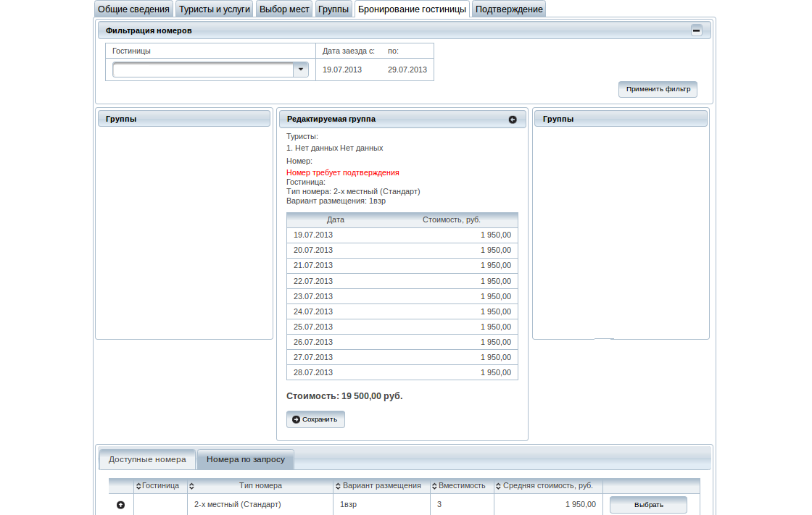Screen dimensions: 812x515
Task: Click the Вместимость value 3
Action: (439, 504)
